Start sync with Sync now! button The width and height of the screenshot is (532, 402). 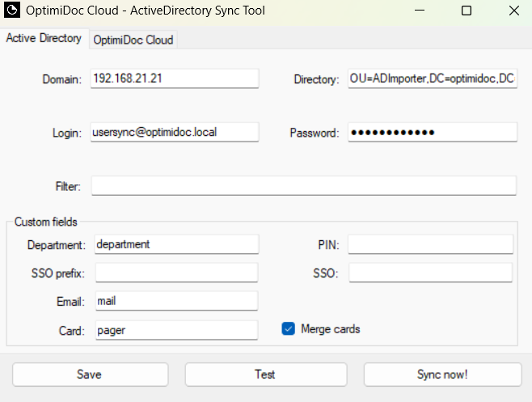click(442, 374)
